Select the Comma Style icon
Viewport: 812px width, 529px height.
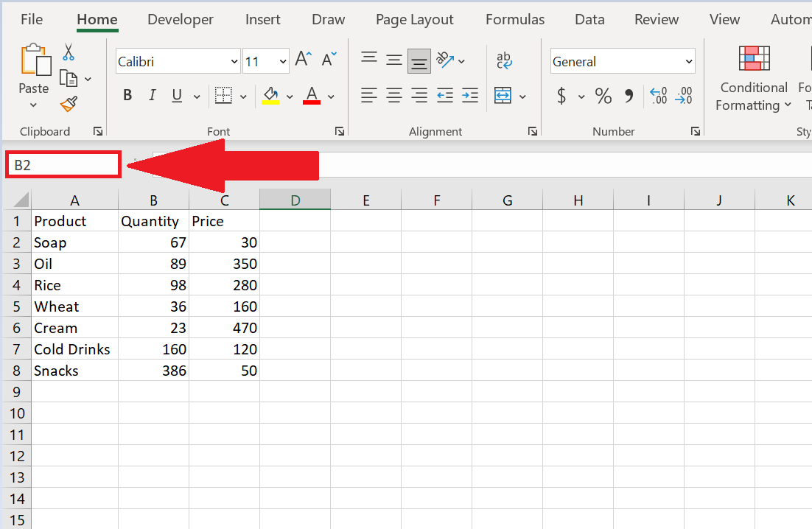point(628,96)
